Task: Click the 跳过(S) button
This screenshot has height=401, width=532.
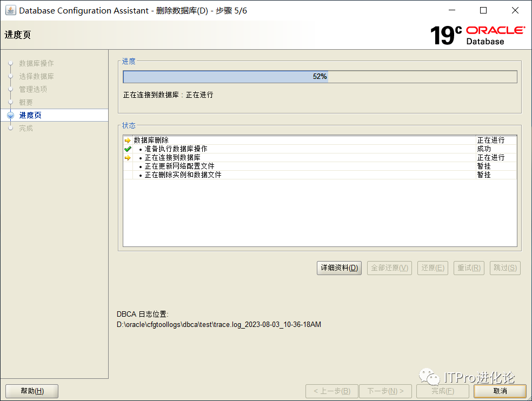Action: coord(505,268)
